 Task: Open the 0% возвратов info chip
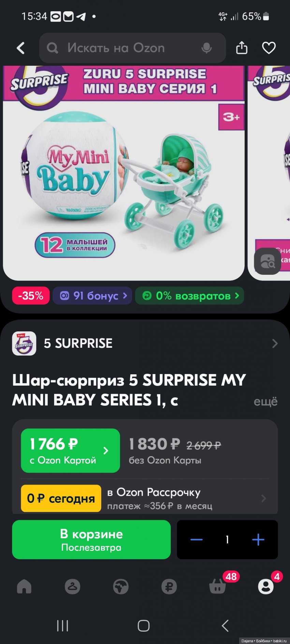pyautogui.click(x=190, y=296)
